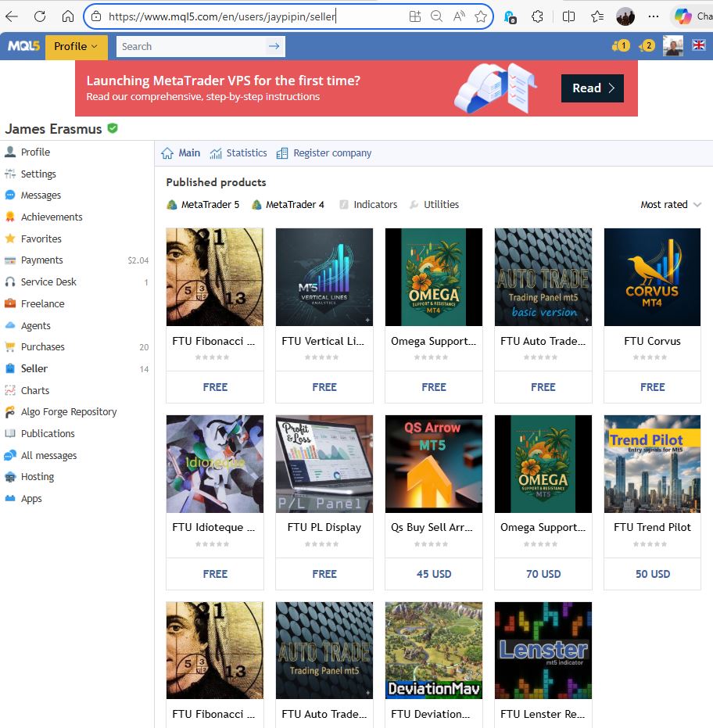
Task: Change language via UK flag icon
Action: [x=699, y=45]
